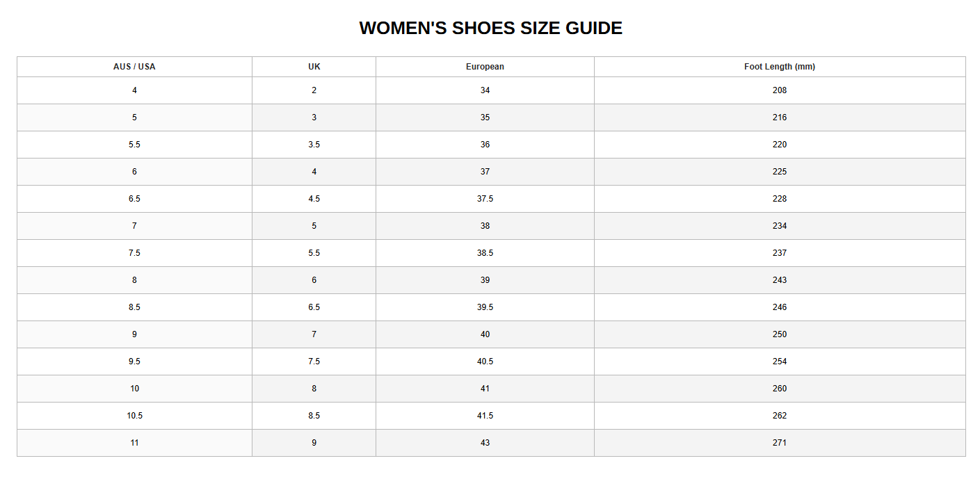The width and height of the screenshot is (980, 479).
Task: Click UK size 6.5 cell
Action: 314,307
